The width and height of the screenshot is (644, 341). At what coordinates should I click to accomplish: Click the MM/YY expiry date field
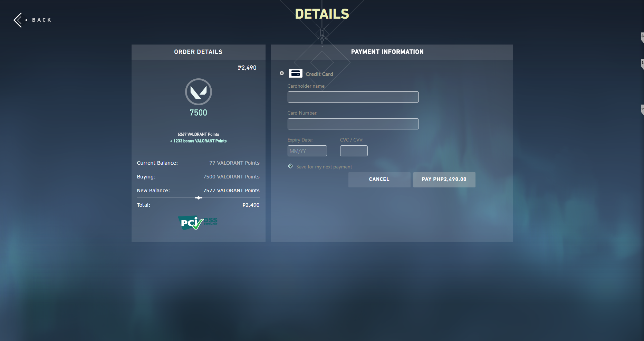pyautogui.click(x=307, y=150)
